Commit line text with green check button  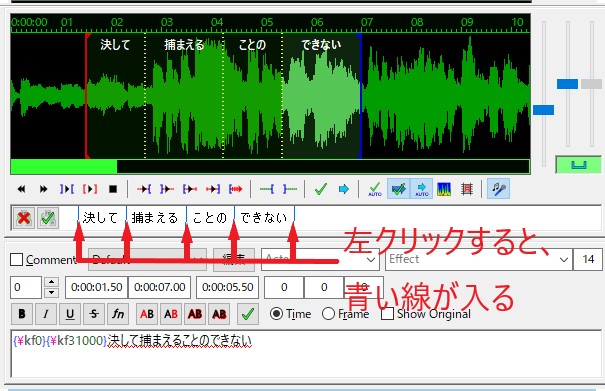tap(248, 314)
